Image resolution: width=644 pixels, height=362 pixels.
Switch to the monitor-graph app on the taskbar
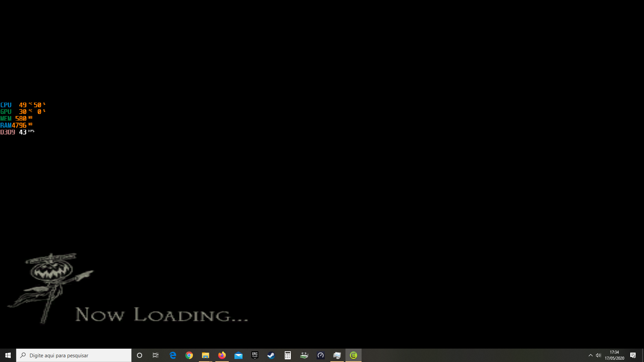click(337, 355)
